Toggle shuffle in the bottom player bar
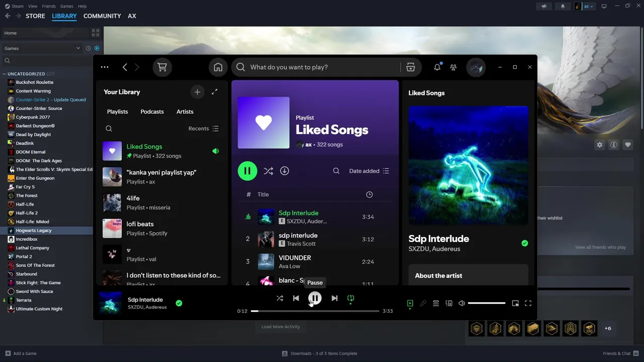The height and width of the screenshot is (362, 644). 280,298
